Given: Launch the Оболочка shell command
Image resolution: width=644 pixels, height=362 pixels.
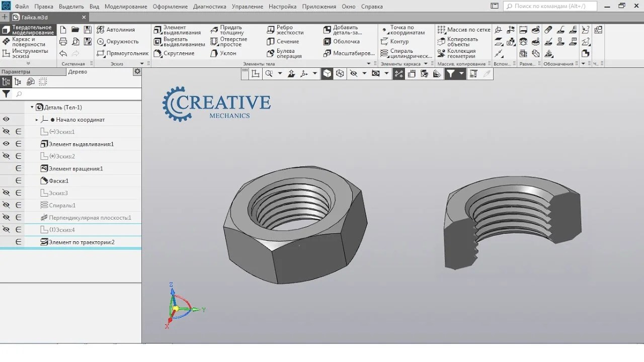Looking at the screenshot, I should [x=342, y=42].
